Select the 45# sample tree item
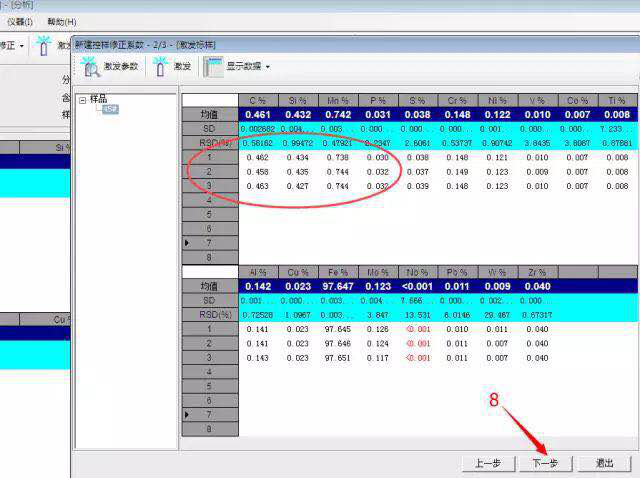The height and width of the screenshot is (478, 640). click(x=110, y=108)
